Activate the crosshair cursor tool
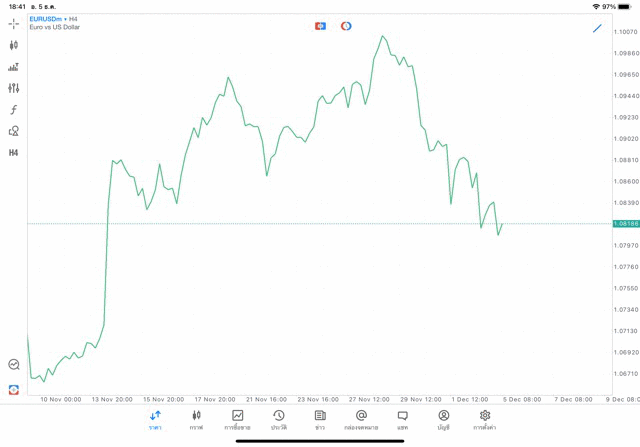Image resolution: width=640 pixels, height=447 pixels. [x=14, y=23]
